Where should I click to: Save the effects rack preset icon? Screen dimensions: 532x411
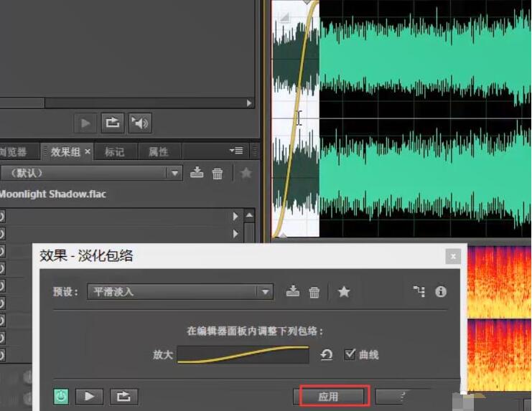click(x=197, y=173)
